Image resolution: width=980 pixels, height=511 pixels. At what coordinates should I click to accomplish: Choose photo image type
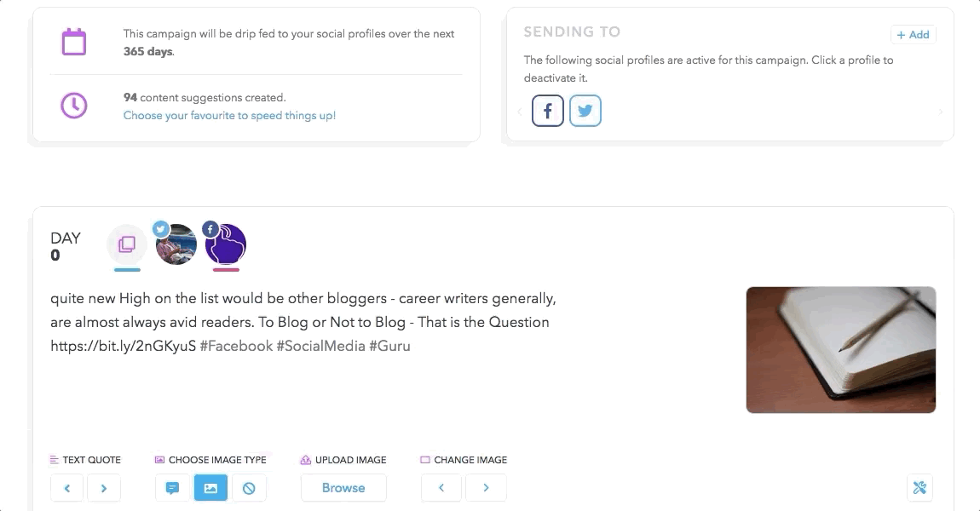(x=210, y=488)
